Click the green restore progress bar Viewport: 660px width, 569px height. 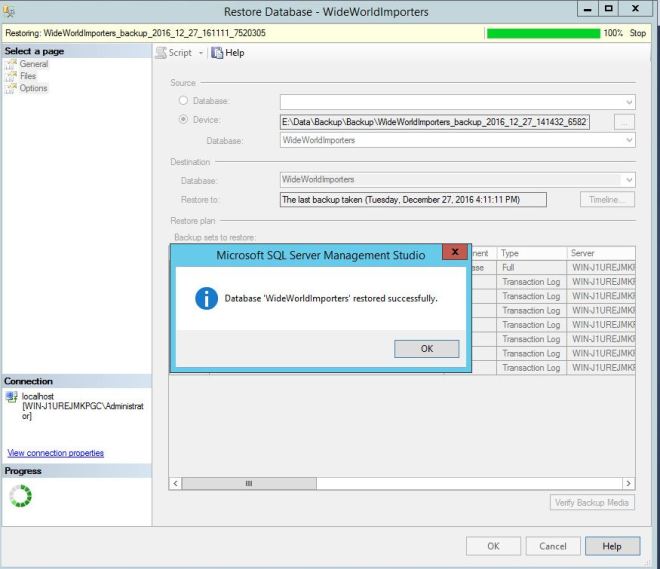coord(543,33)
